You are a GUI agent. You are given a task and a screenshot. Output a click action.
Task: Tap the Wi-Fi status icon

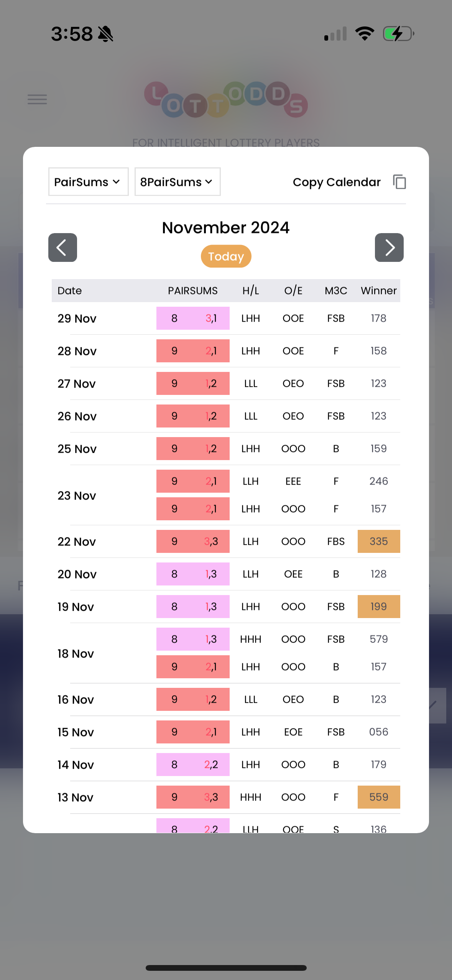[x=365, y=34]
